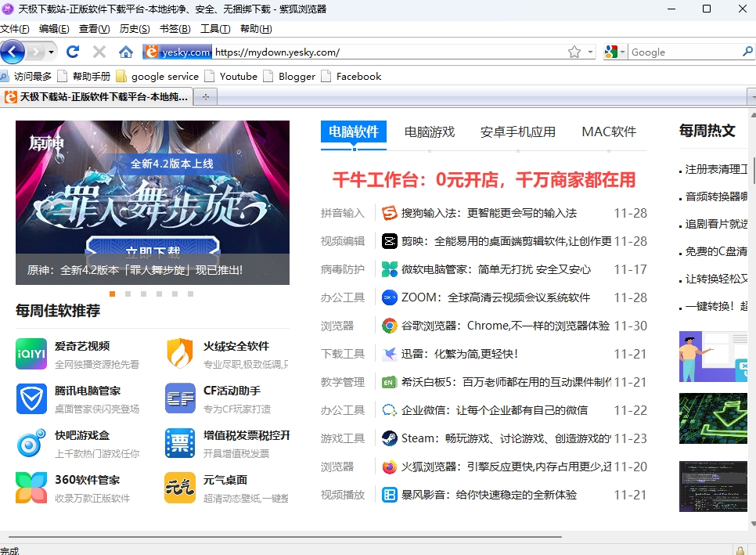Open the 搜狗输入法 download link
The height and width of the screenshot is (555, 756).
(x=488, y=213)
